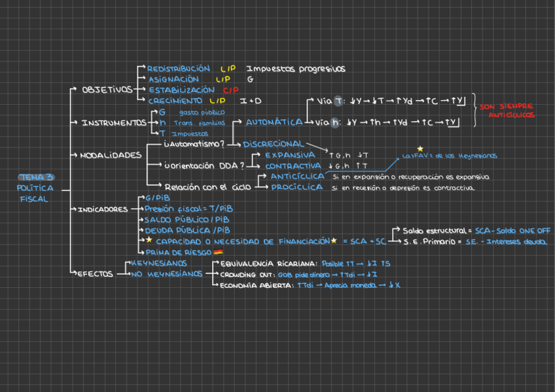Click the flag icon beside PRIMA DE RIESGO

point(218,252)
